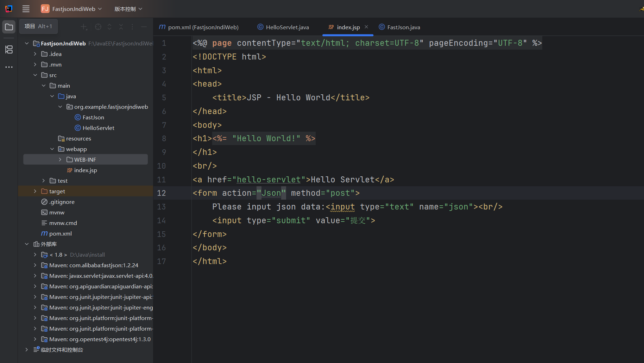The image size is (644, 363).
Task: Expand the JDK 1.8 library chevron
Action: click(35, 255)
